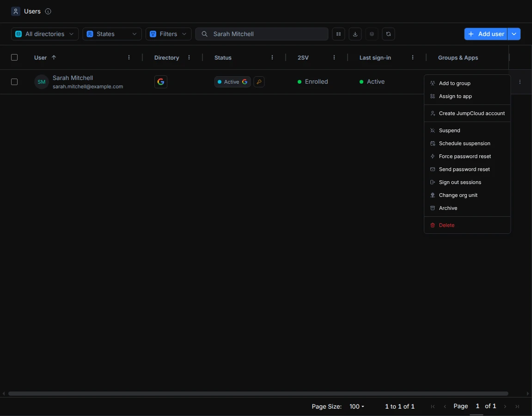
Task: Select Sign out sessions
Action: (467, 182)
